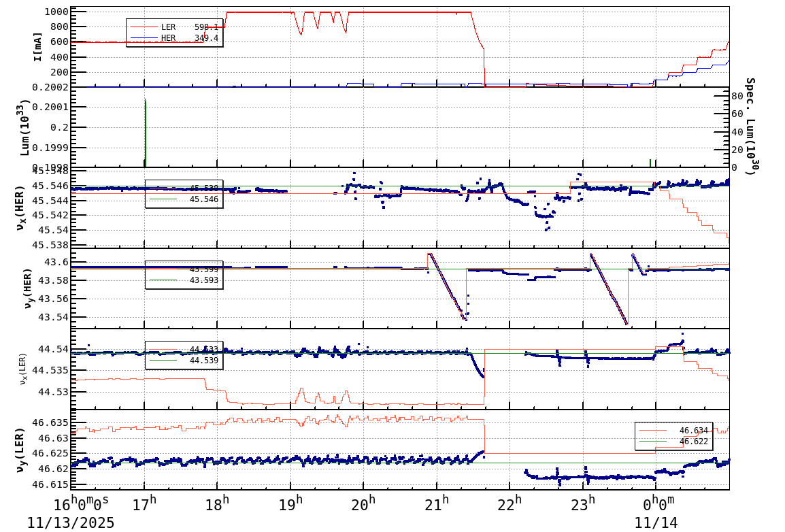The height and width of the screenshot is (532, 785).
Task: Click the 46.625 tick label
Action: [x=50, y=454]
